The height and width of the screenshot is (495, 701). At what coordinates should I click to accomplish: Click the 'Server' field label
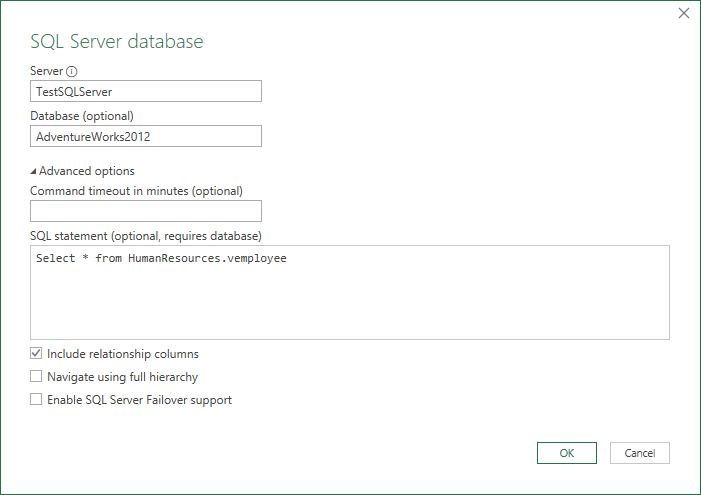[x=46, y=72]
